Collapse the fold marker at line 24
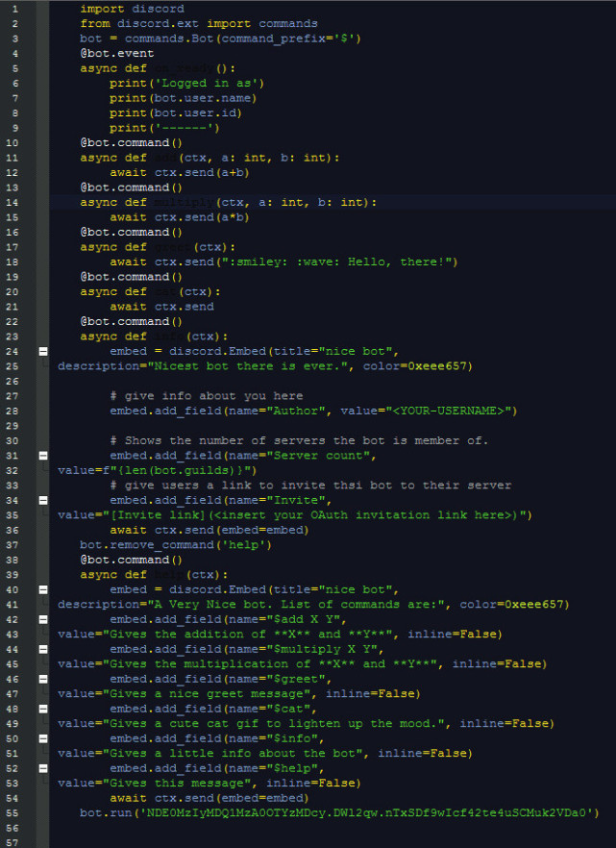 coord(43,352)
